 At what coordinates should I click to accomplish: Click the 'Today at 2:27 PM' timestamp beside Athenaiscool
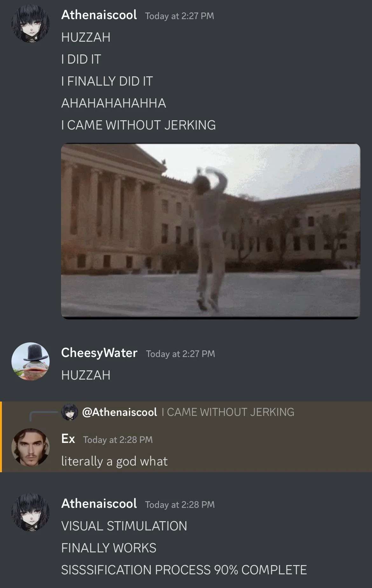(x=179, y=16)
